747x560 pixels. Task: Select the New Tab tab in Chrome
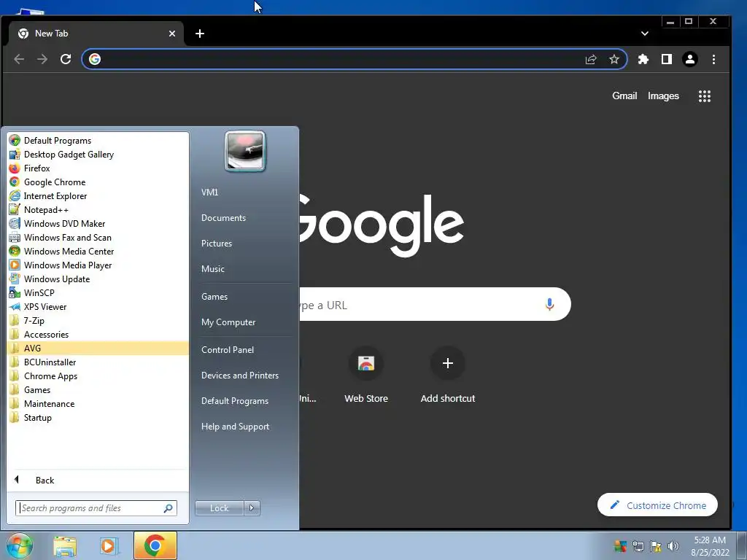96,34
